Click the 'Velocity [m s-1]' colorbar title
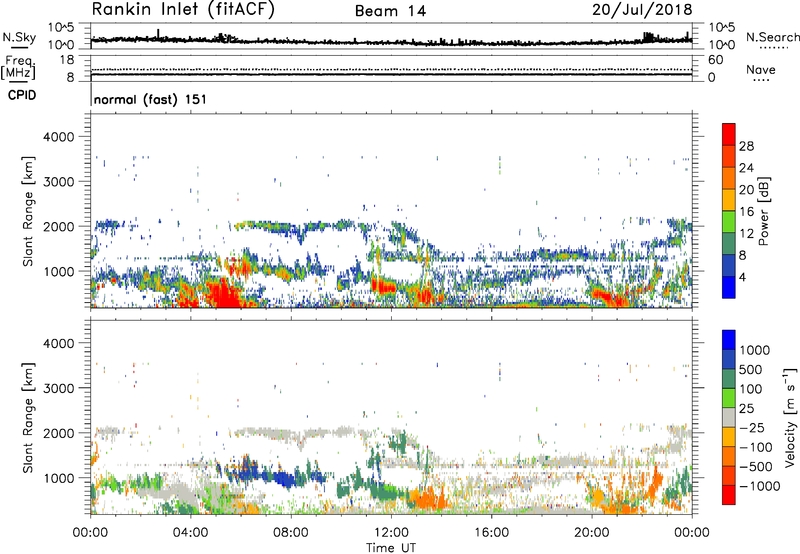The image size is (800, 554). [790, 417]
